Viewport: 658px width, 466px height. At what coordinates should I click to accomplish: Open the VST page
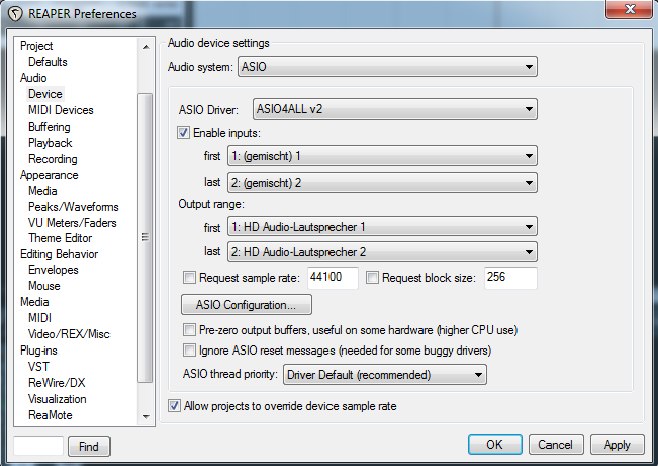click(39, 367)
